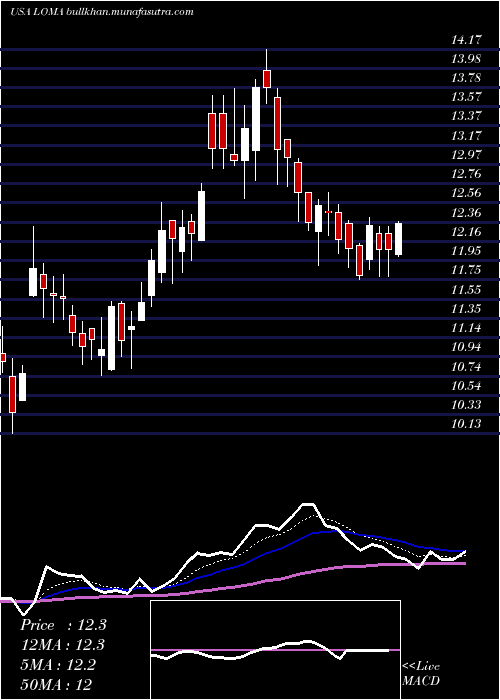
Task: Click the 12.76 price label
Action: point(466,174)
